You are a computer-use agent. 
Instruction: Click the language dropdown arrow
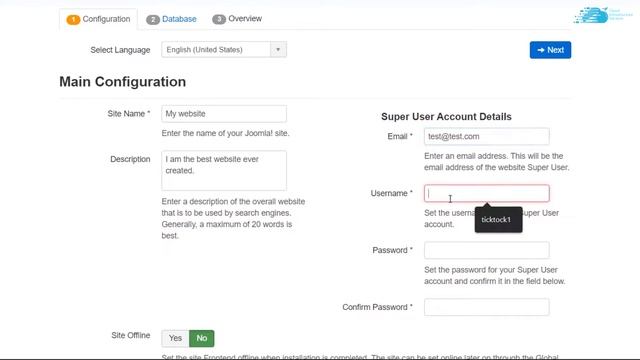278,50
